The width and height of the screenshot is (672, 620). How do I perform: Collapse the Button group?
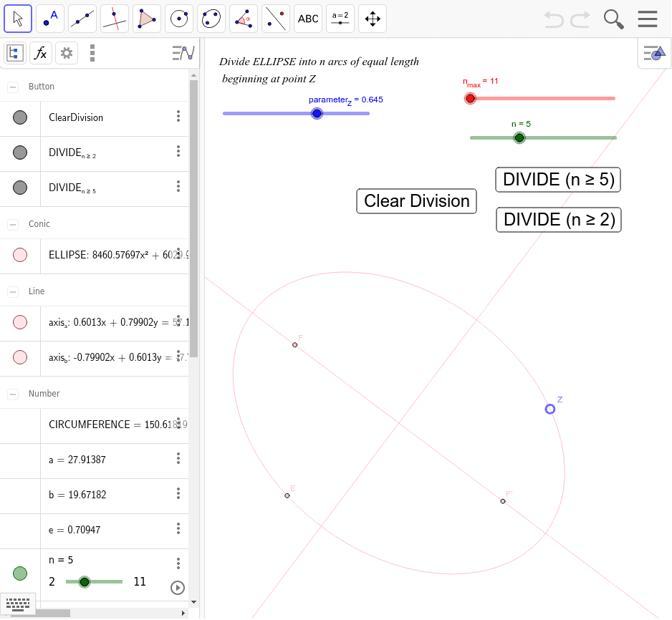pos(13,87)
